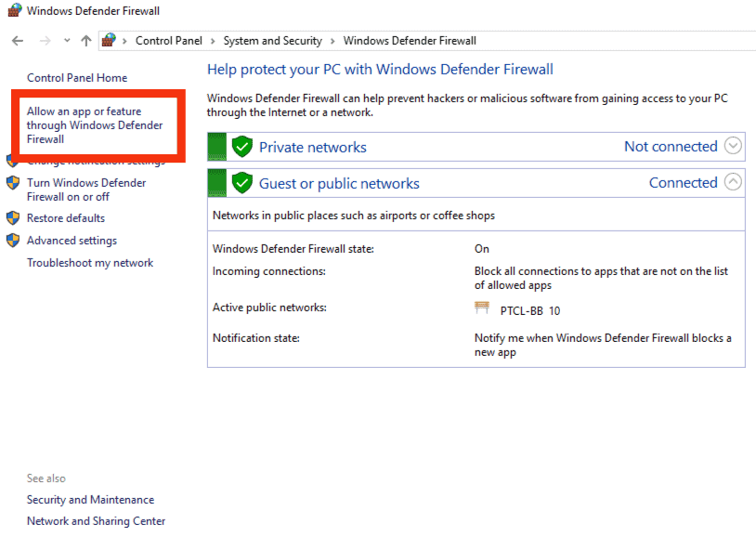Click Windows Defender Firewall state label

(293, 248)
